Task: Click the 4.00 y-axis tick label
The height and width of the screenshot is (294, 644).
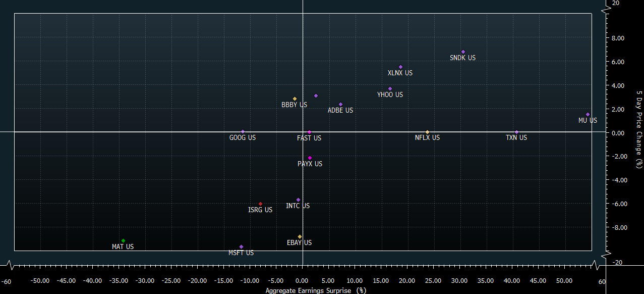Action: pyautogui.click(x=618, y=86)
